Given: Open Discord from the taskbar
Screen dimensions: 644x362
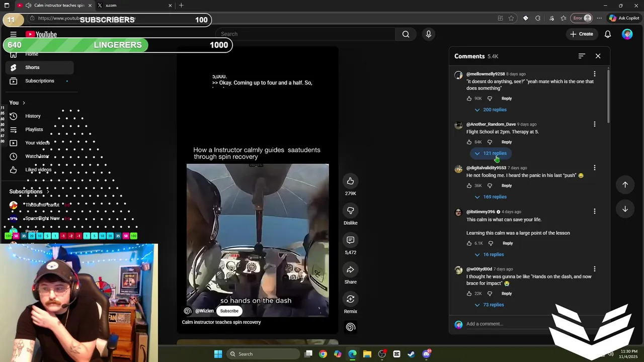Looking at the screenshot, I should click(x=427, y=354).
